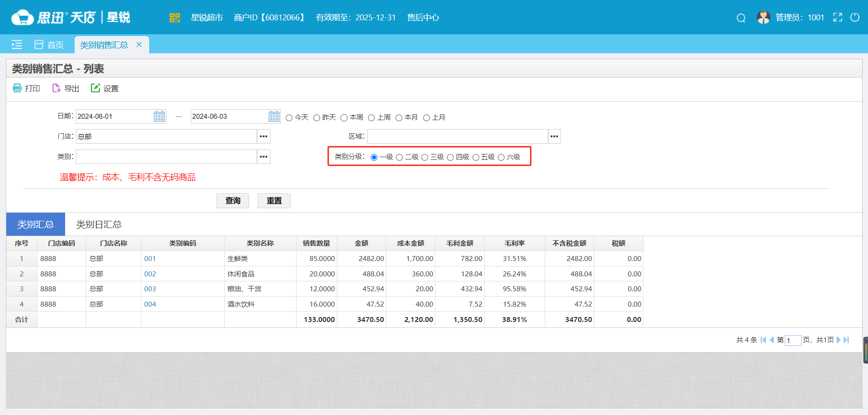Go to the next page arrow

point(839,340)
